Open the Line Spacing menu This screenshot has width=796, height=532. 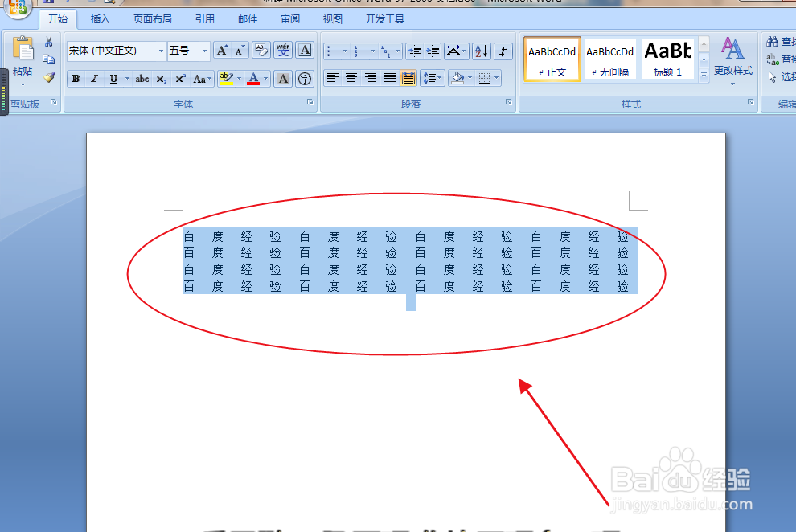(433, 78)
